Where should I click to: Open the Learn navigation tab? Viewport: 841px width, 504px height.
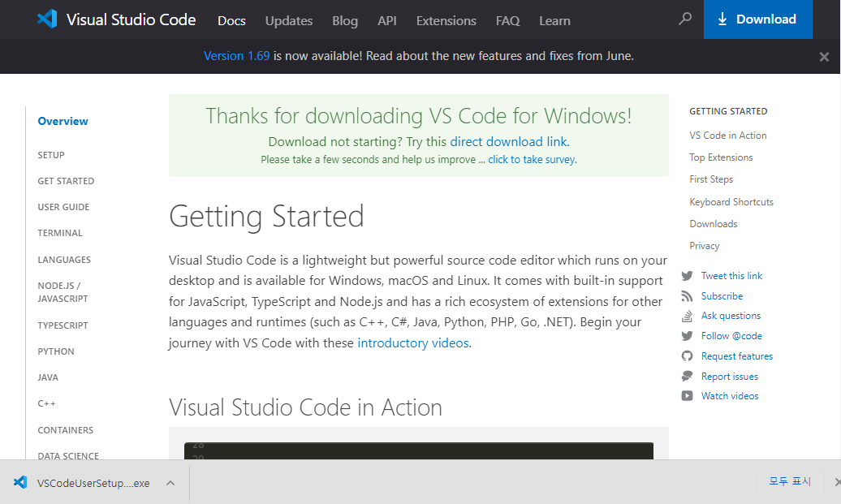[554, 21]
